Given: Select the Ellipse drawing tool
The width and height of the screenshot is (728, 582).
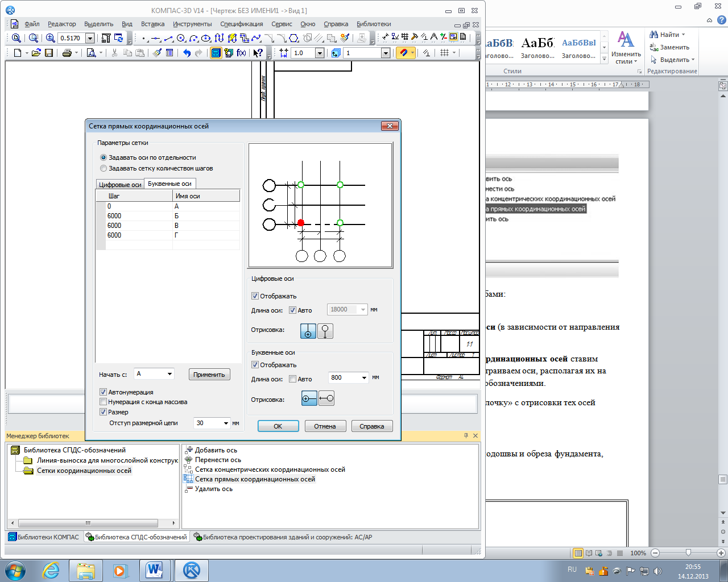Looking at the screenshot, I should pos(206,38).
